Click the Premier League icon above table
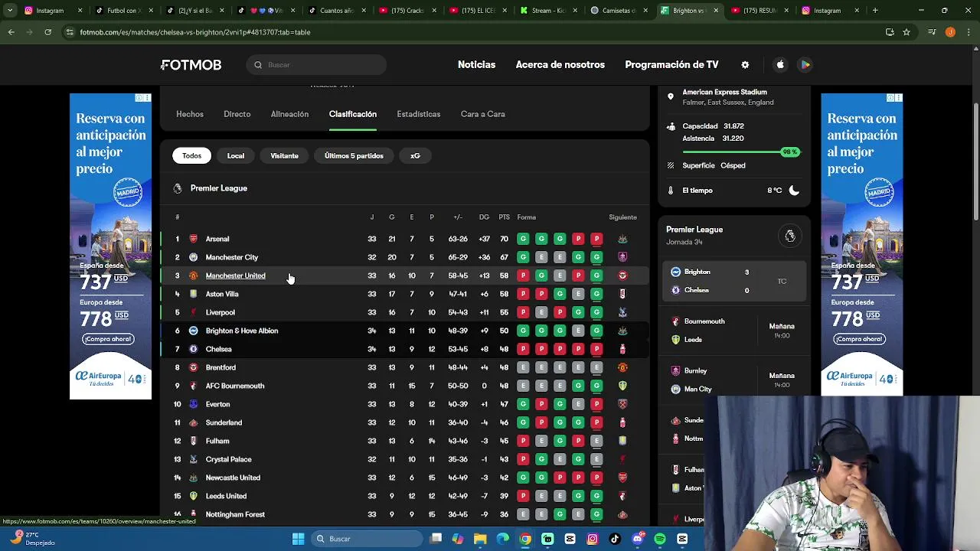Viewport: 980px width, 551px height. pyautogui.click(x=178, y=188)
